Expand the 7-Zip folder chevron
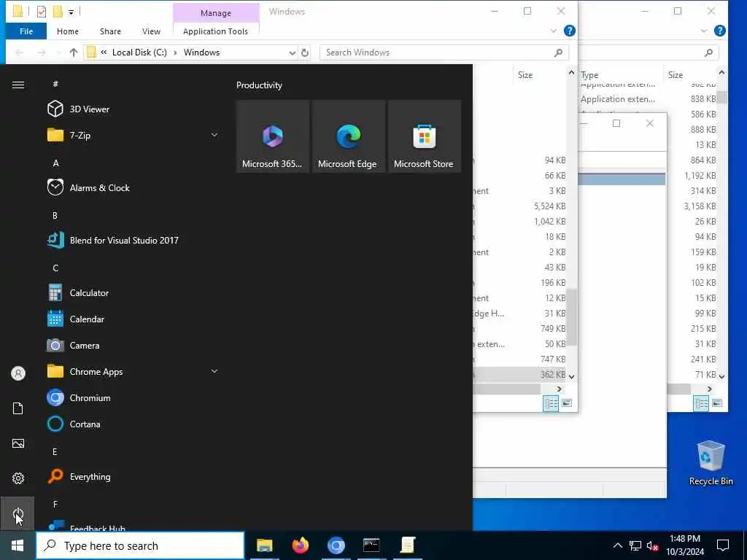This screenshot has width=747, height=560. click(214, 135)
